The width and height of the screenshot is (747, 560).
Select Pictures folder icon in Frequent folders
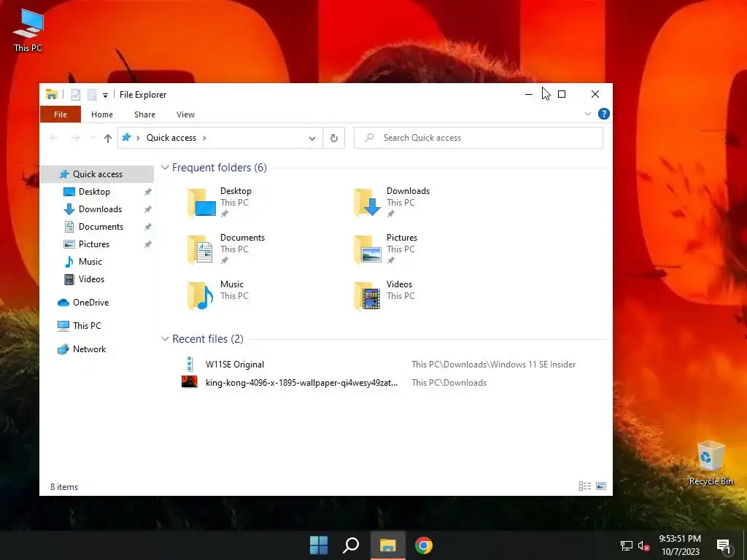(368, 249)
